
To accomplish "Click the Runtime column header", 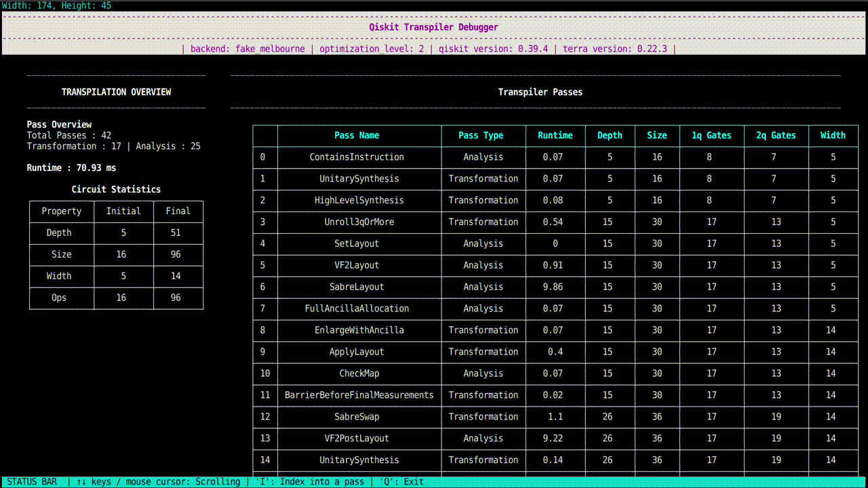I will pos(555,136).
